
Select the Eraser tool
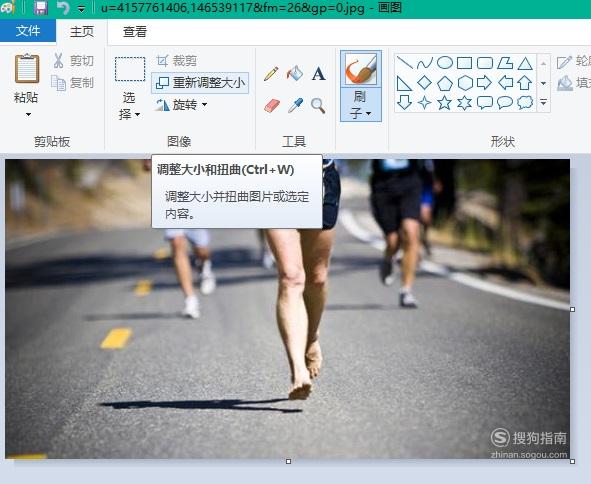(x=272, y=106)
